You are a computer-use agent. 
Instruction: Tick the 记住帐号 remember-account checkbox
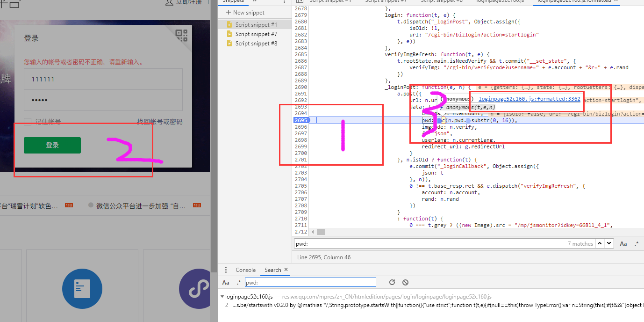(x=28, y=122)
